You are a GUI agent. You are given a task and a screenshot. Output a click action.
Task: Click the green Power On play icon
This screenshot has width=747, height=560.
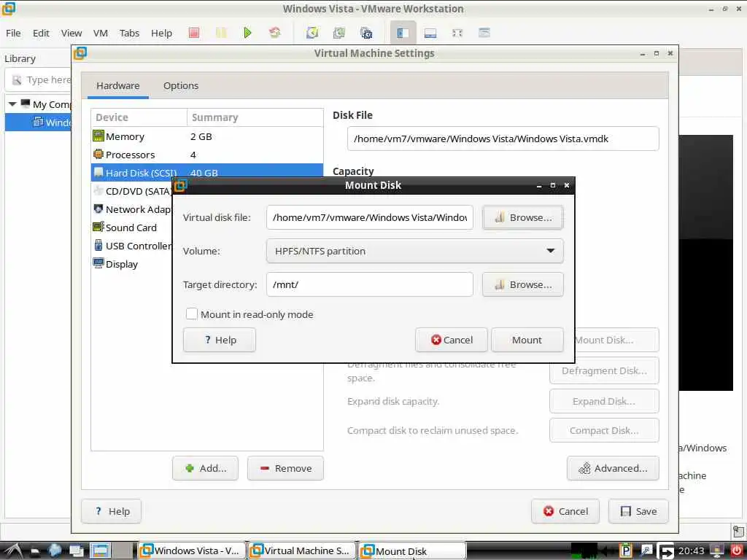point(247,33)
